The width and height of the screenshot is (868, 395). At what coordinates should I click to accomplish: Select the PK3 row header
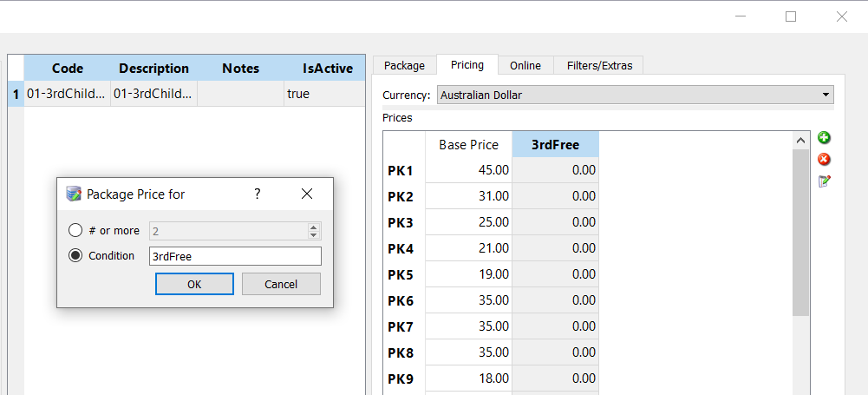pos(405,223)
